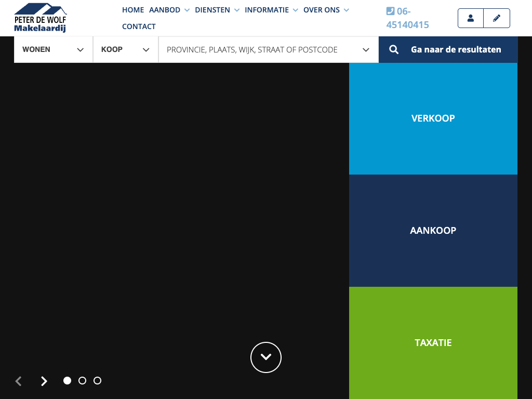The image size is (532, 399).
Task: Select the second slide indicator dot
Action: point(82,381)
